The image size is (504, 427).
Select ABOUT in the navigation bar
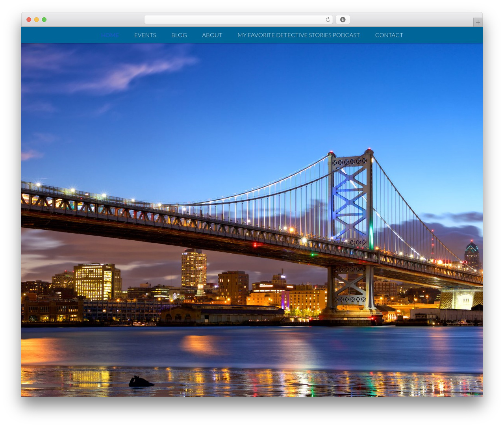pyautogui.click(x=212, y=35)
